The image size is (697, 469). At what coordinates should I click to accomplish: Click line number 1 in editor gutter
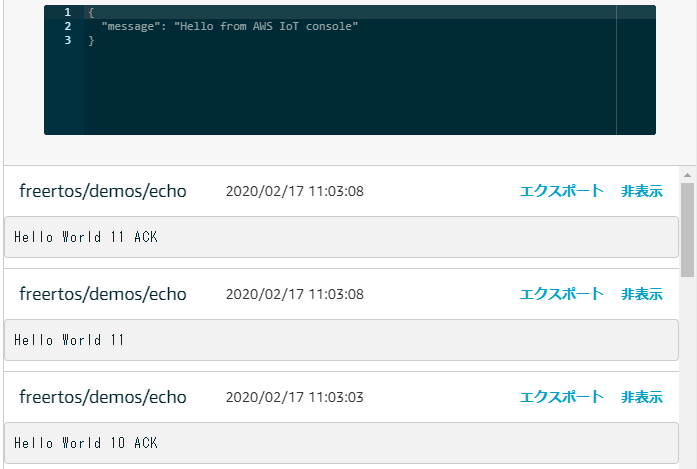(x=67, y=12)
